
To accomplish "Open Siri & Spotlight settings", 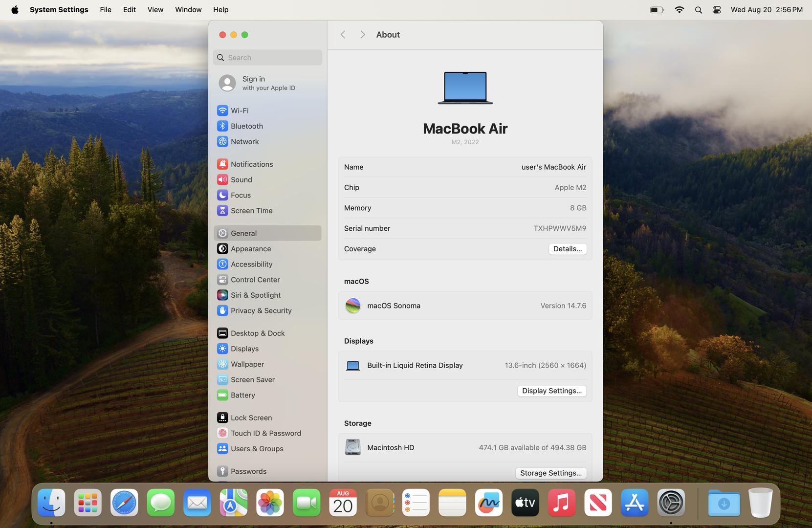I will 267,295.
